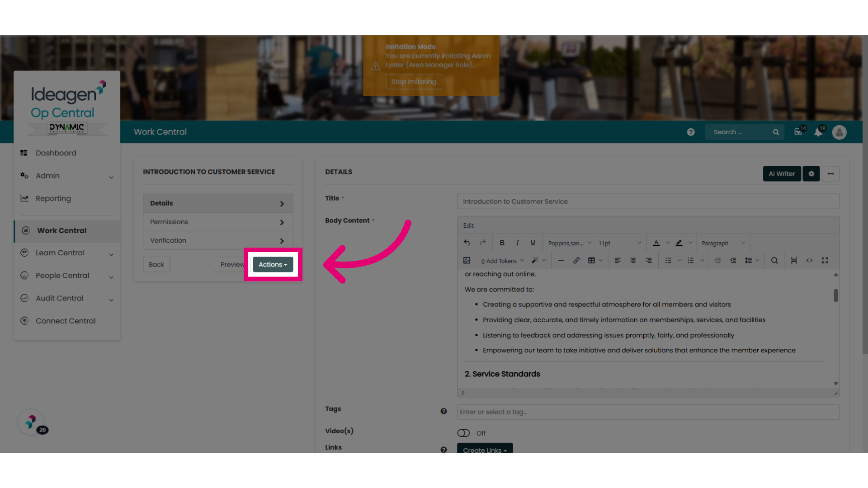Click into the Title input field
868x488 pixels.
click(x=648, y=202)
